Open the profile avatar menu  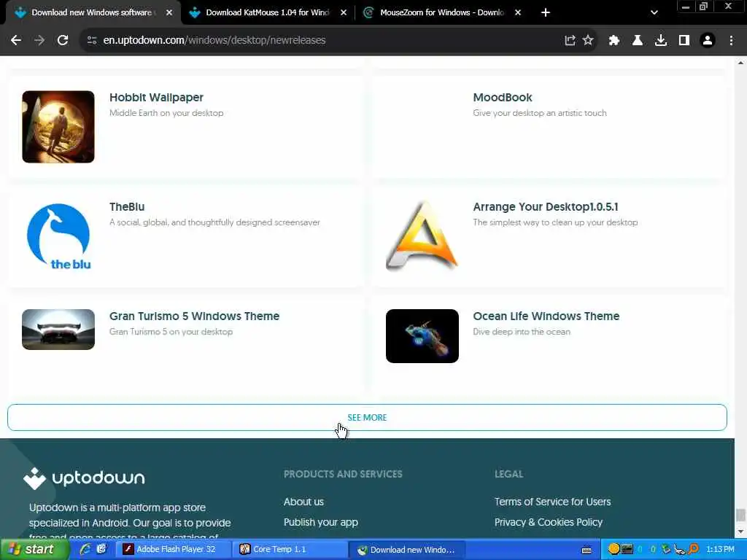coord(708,41)
